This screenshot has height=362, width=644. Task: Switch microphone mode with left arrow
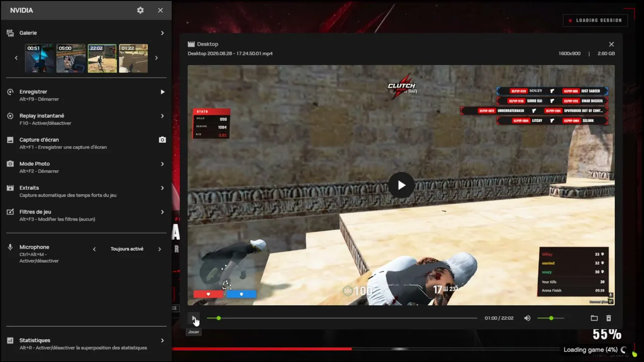click(x=94, y=249)
